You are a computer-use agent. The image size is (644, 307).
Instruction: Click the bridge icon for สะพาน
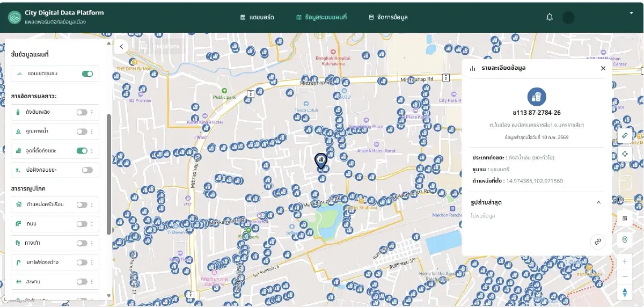click(19, 282)
